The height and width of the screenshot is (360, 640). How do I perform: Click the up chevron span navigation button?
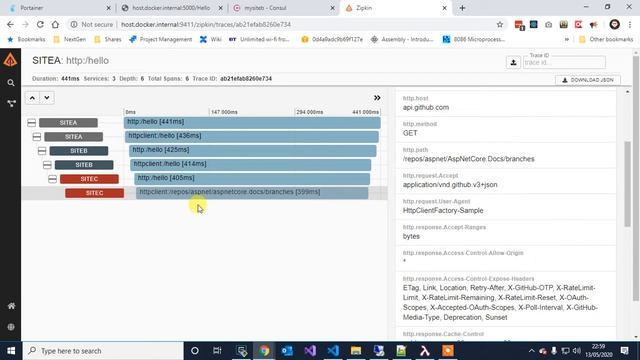pos(32,98)
